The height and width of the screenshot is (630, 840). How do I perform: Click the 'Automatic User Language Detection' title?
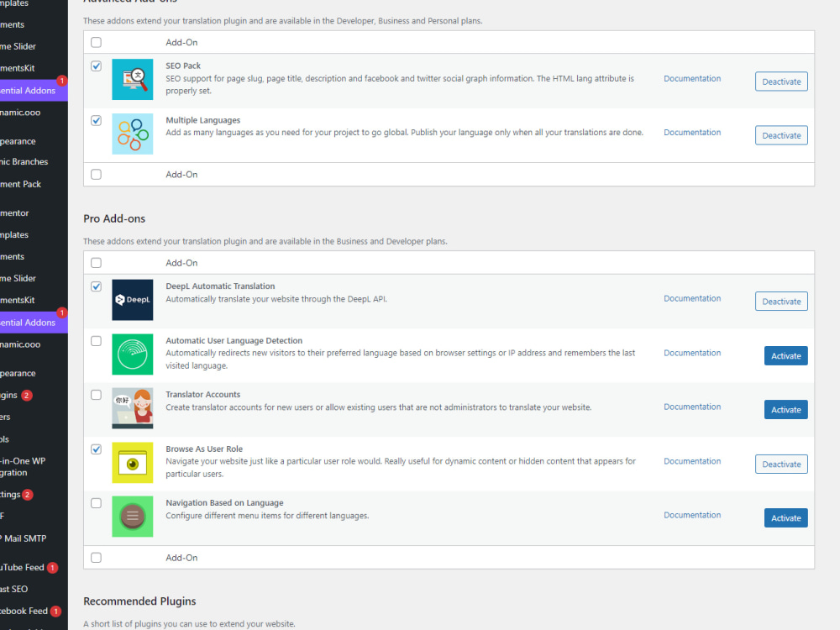[x=234, y=341]
